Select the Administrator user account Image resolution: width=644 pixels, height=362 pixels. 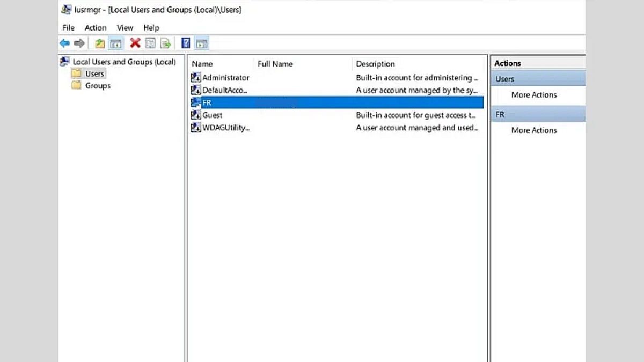click(x=225, y=78)
